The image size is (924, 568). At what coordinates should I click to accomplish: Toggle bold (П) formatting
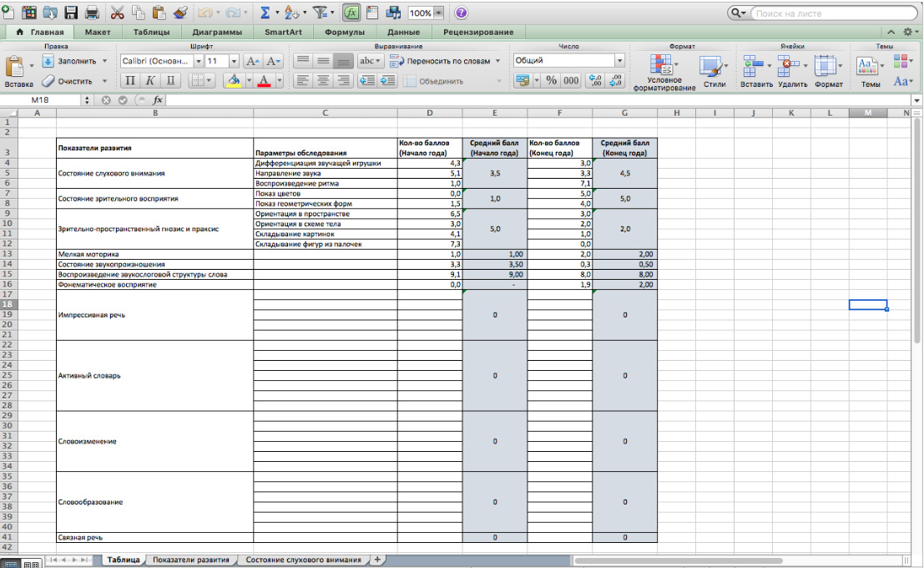click(x=130, y=81)
